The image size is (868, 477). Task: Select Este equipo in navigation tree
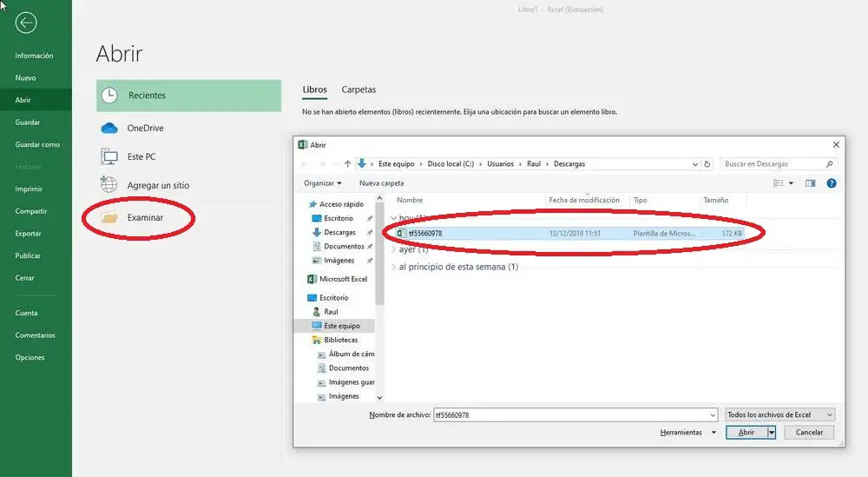coord(335,326)
